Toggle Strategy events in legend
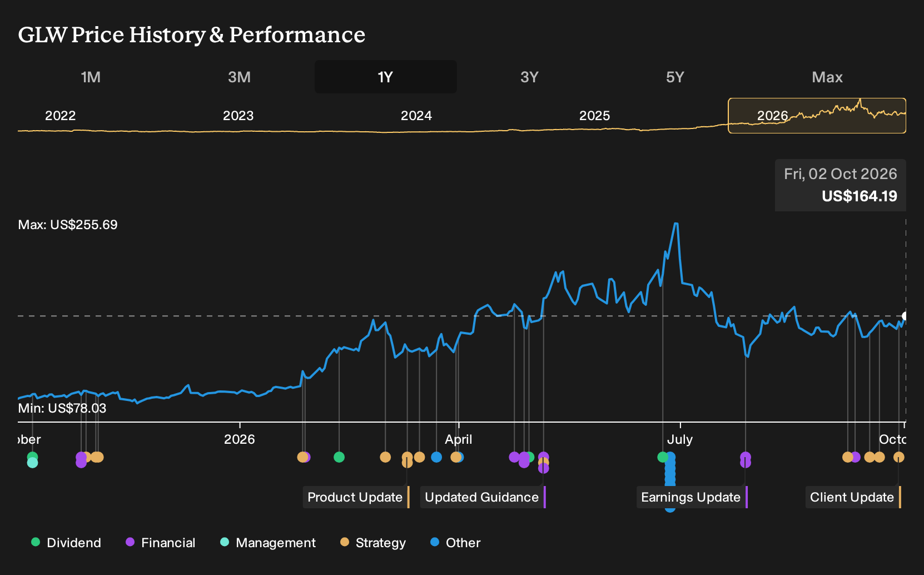Image resolution: width=924 pixels, height=575 pixels. click(x=373, y=543)
